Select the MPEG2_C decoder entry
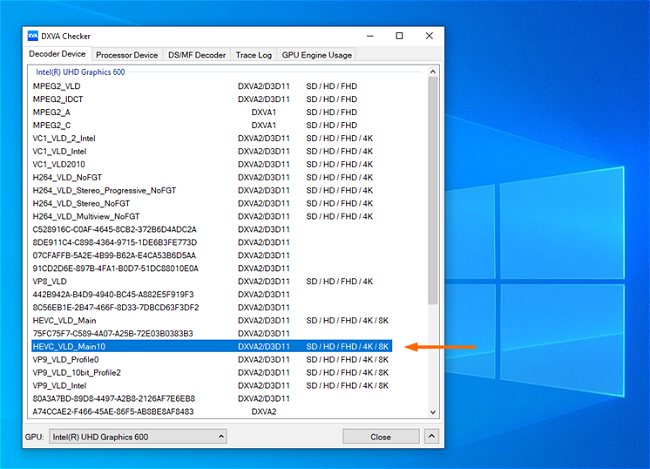The height and width of the screenshot is (469, 650). (211, 125)
